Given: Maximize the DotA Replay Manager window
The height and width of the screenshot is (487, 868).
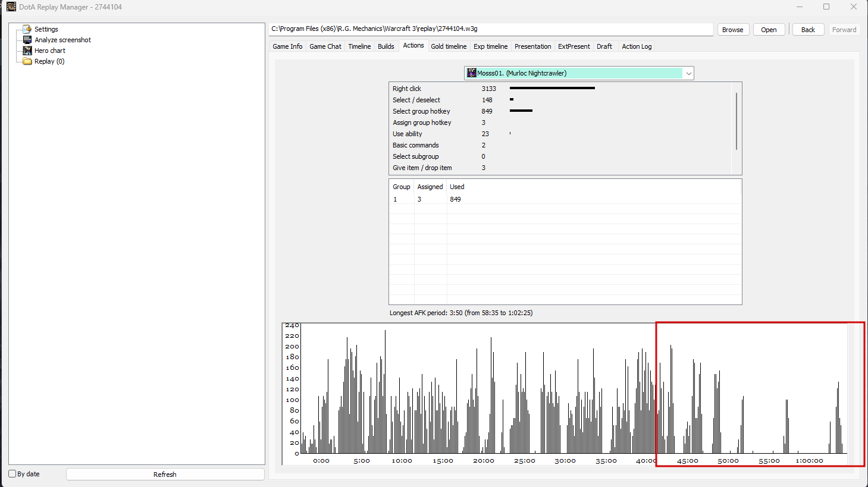Looking at the screenshot, I should [x=826, y=7].
